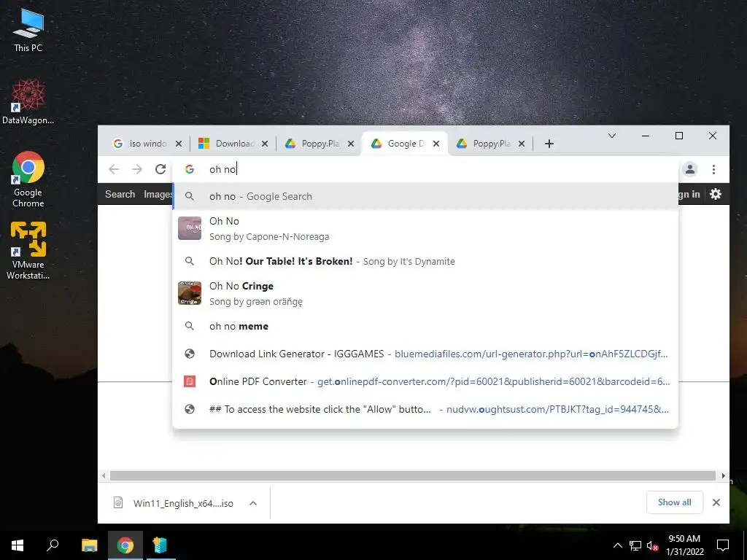Image resolution: width=747 pixels, height=560 pixels.
Task: Click the Show all downloads button
Action: pos(675,502)
